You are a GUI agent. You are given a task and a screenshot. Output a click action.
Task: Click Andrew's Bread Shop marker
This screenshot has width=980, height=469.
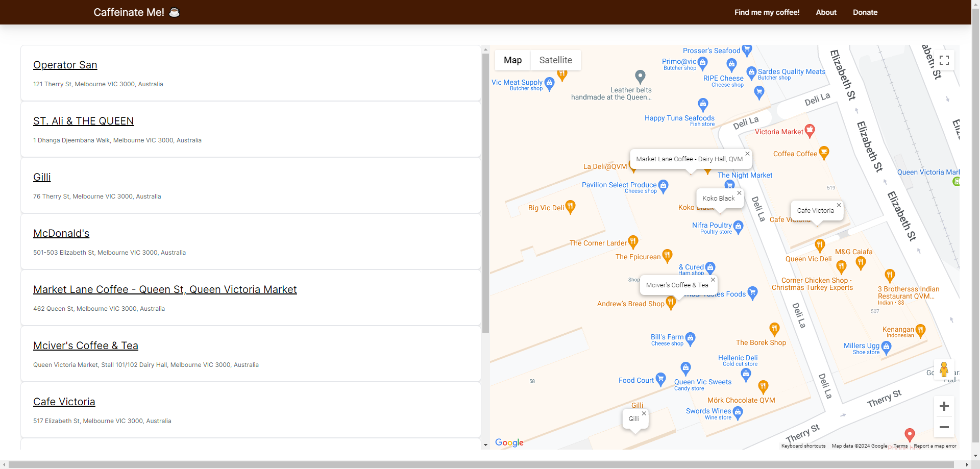coord(671,303)
